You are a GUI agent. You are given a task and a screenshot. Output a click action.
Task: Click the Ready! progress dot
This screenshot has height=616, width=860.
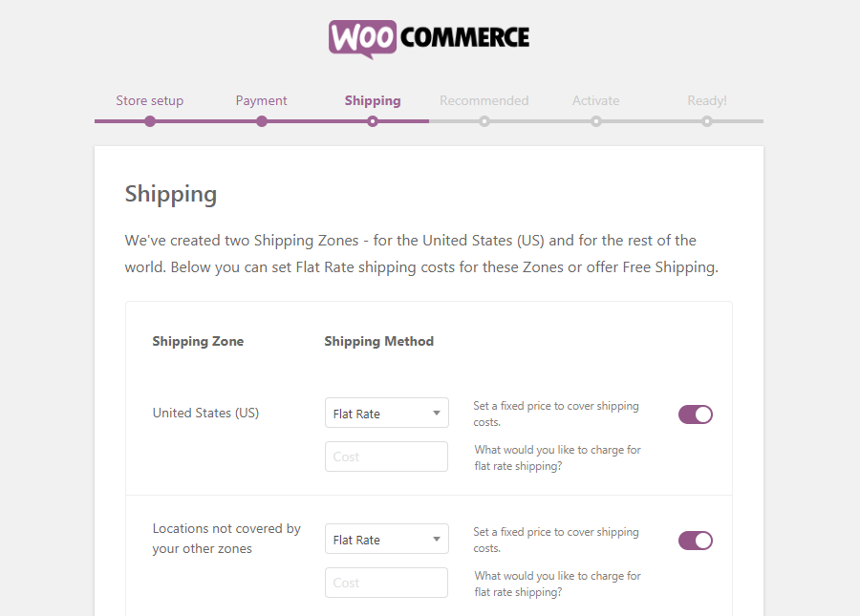coord(706,121)
